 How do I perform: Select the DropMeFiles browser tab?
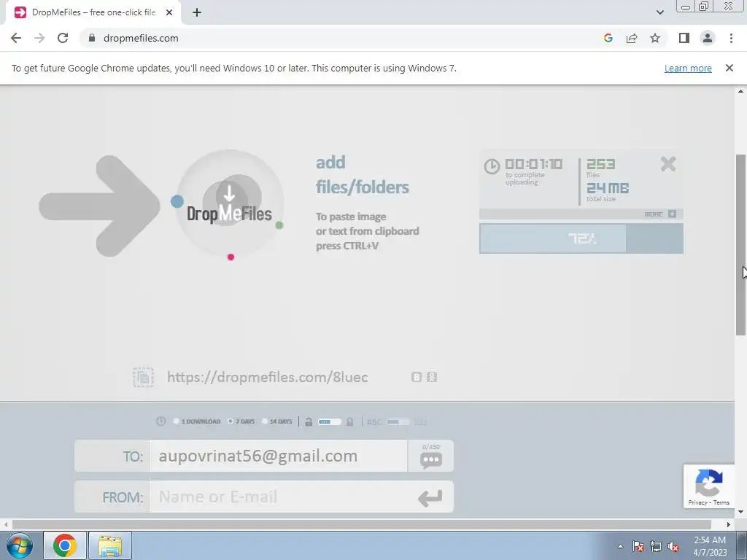93,12
